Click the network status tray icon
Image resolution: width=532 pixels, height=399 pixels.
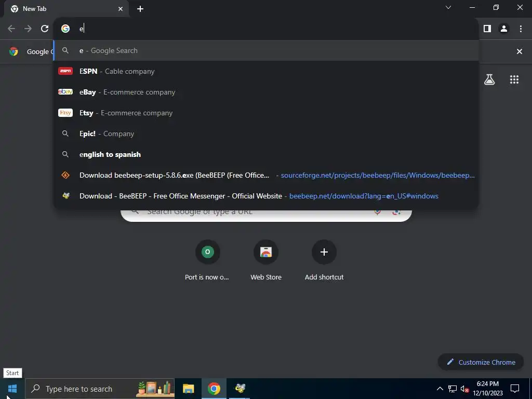click(x=453, y=389)
